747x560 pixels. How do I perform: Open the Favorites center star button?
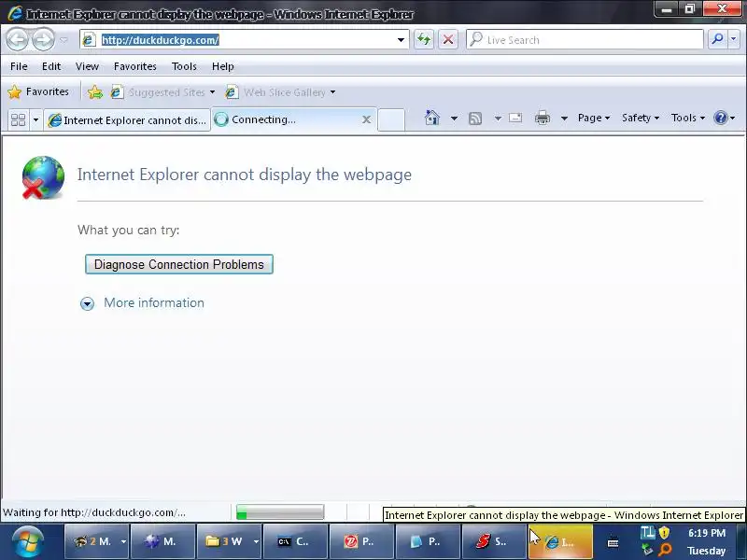[38, 91]
